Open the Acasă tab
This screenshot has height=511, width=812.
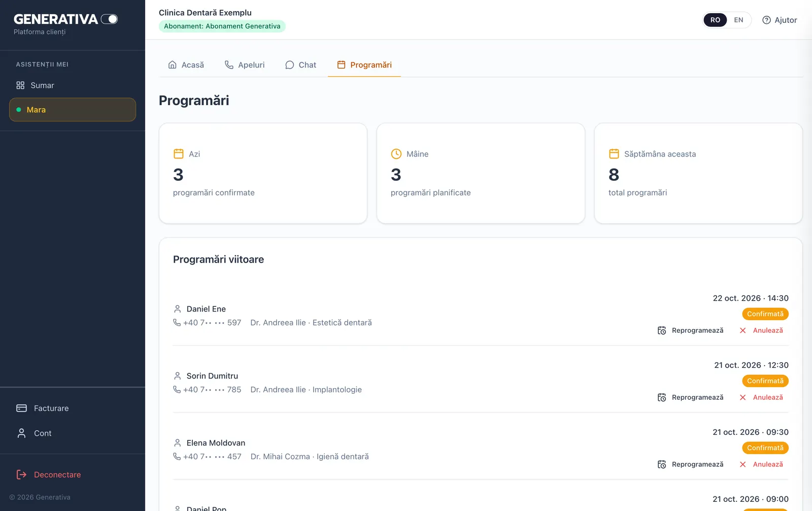[x=186, y=65]
